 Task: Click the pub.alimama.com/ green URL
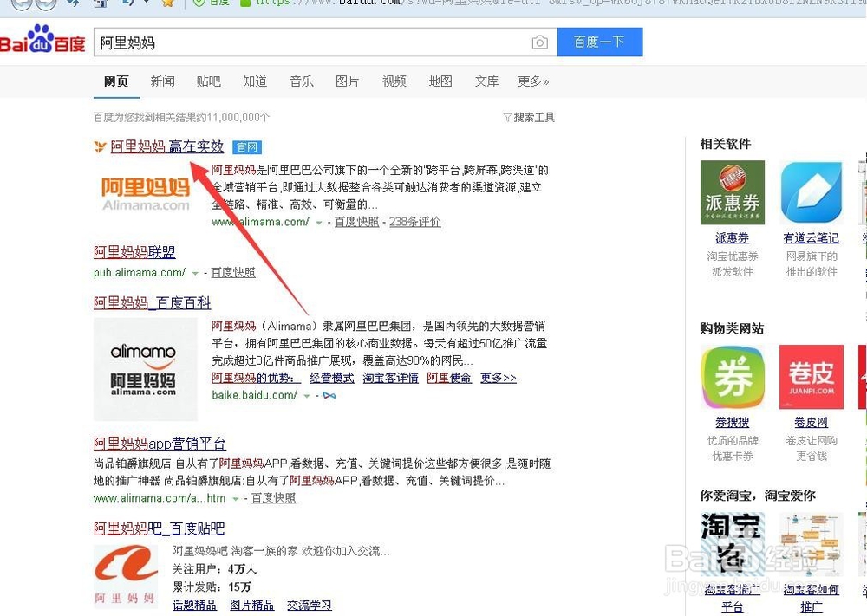pyautogui.click(x=140, y=272)
